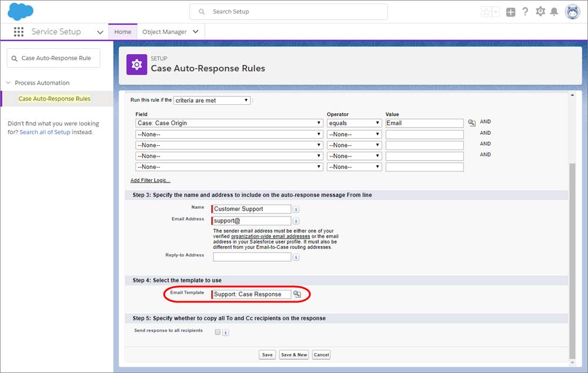588x373 pixels.
Task: Collapse the Process Automation section
Action: click(x=8, y=82)
